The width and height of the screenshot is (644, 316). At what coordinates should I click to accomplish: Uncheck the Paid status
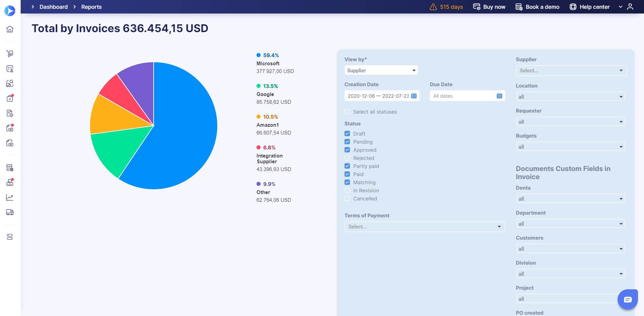click(x=347, y=174)
